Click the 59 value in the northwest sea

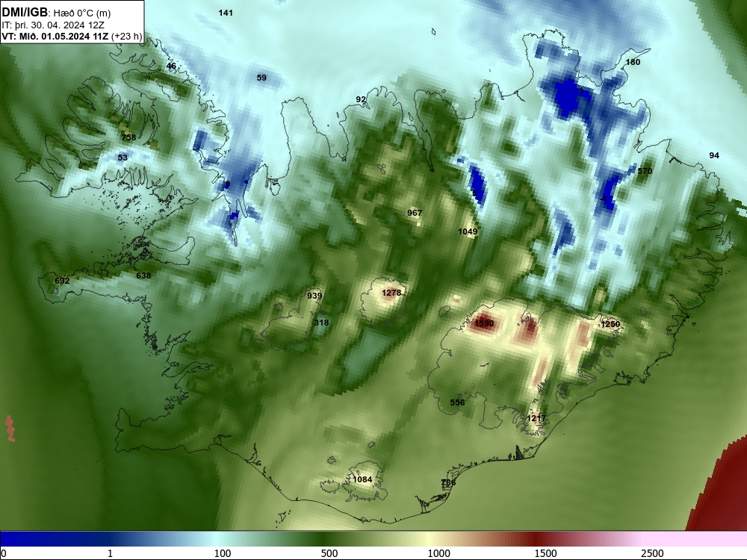click(261, 78)
